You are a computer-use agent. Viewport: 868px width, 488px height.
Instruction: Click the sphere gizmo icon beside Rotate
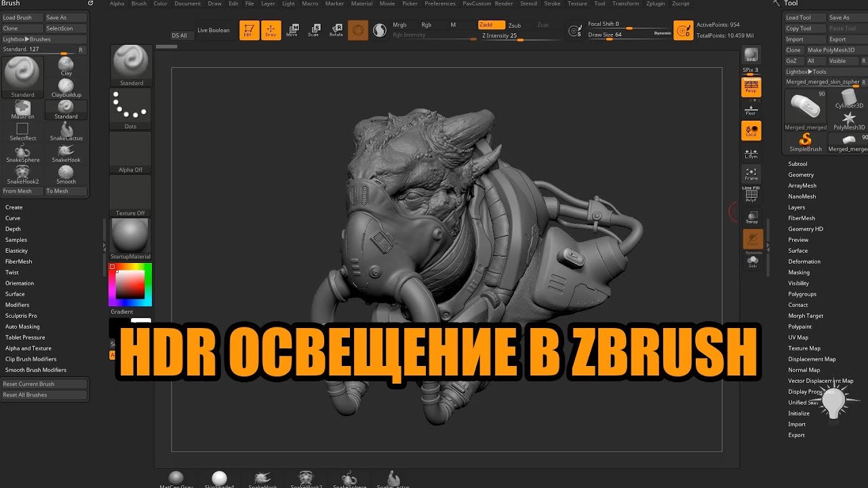(x=358, y=30)
